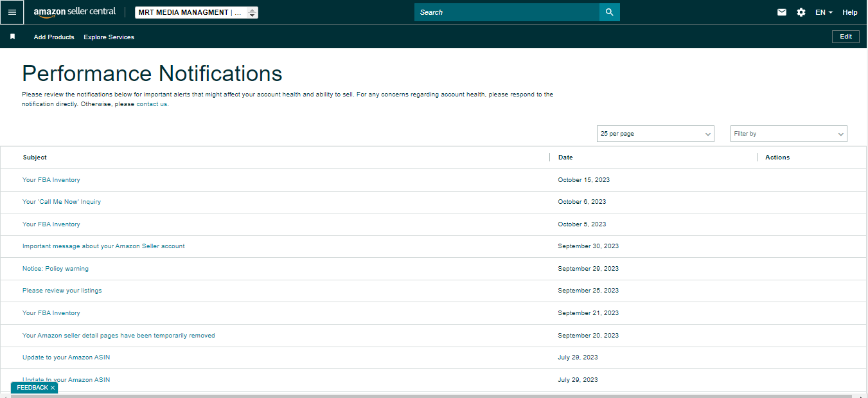Click the search magnifier button
868x398 pixels.
[x=610, y=12]
